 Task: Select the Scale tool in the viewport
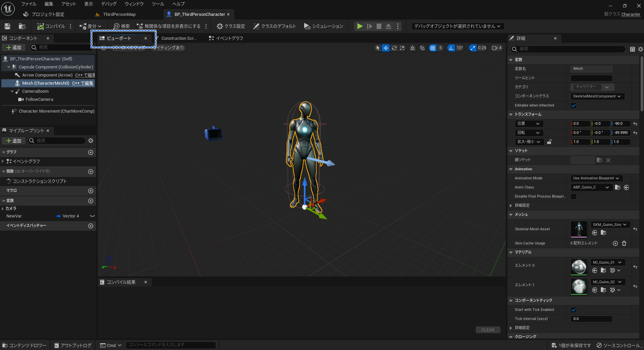402,48
